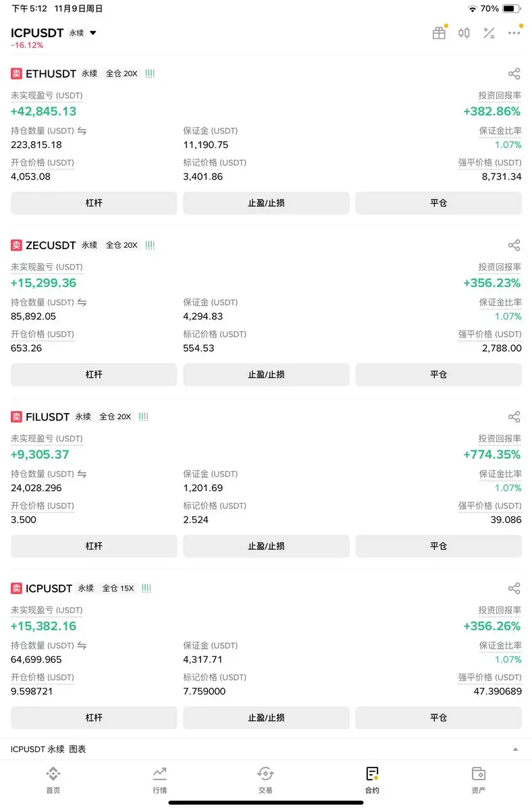The height and width of the screenshot is (810, 532).
Task: Change the ETHUSDT 全仓 20X margin mode
Action: [122, 74]
